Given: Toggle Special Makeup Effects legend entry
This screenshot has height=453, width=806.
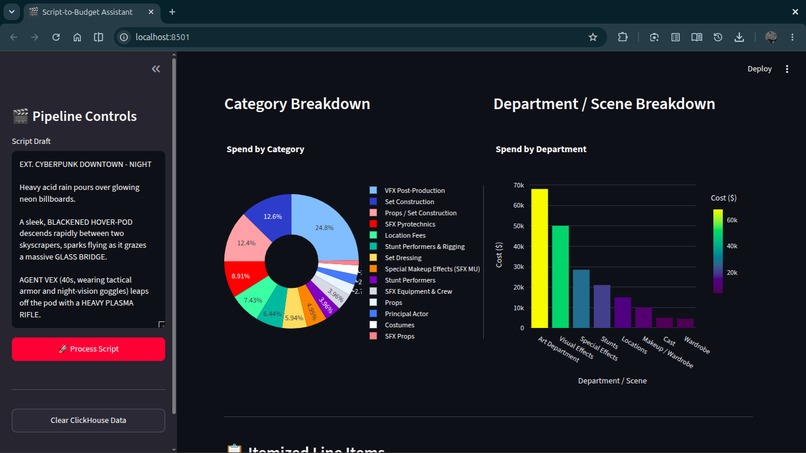Looking at the screenshot, I should point(425,269).
